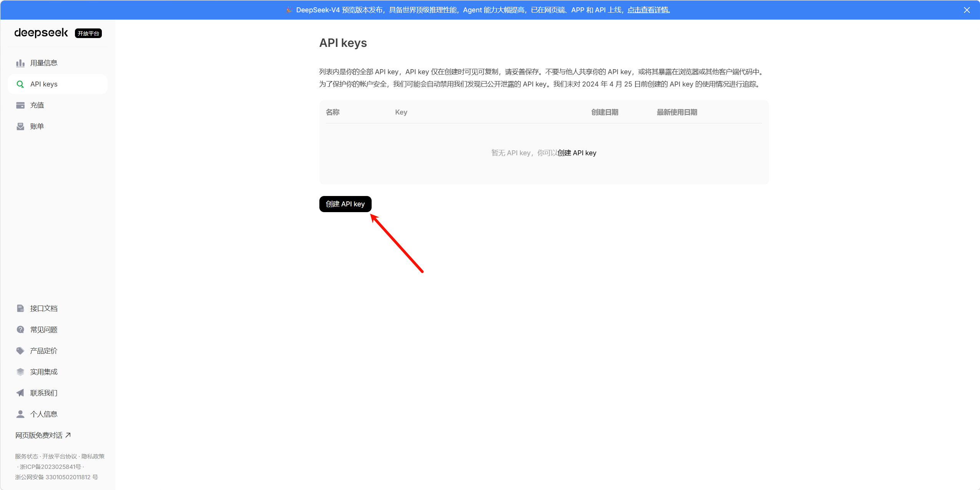980x490 pixels.
Task: Click the usage info bar chart icon
Action: tap(20, 63)
